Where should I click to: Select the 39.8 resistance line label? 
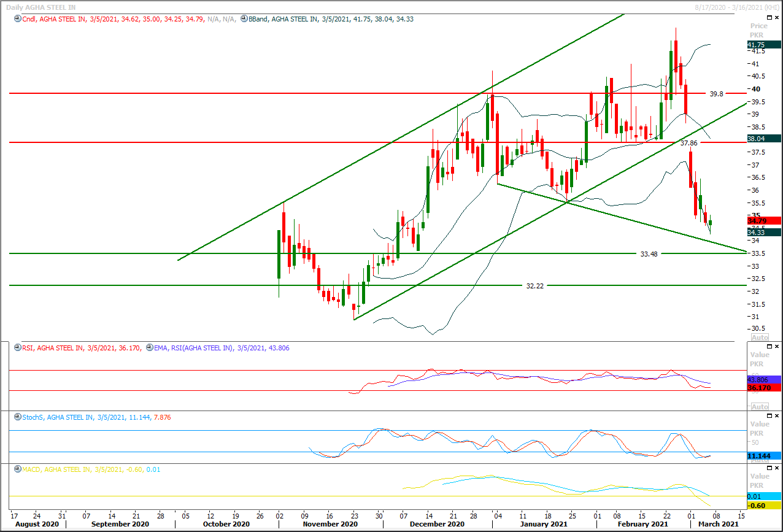pyautogui.click(x=716, y=94)
